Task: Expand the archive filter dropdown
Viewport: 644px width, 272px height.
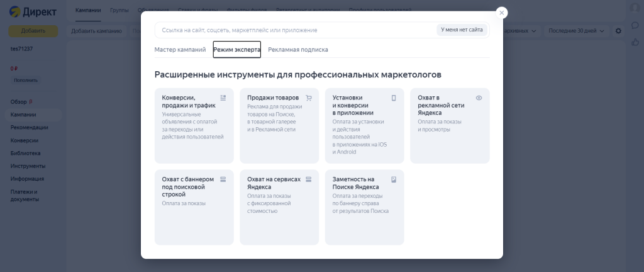Action: tap(521, 31)
